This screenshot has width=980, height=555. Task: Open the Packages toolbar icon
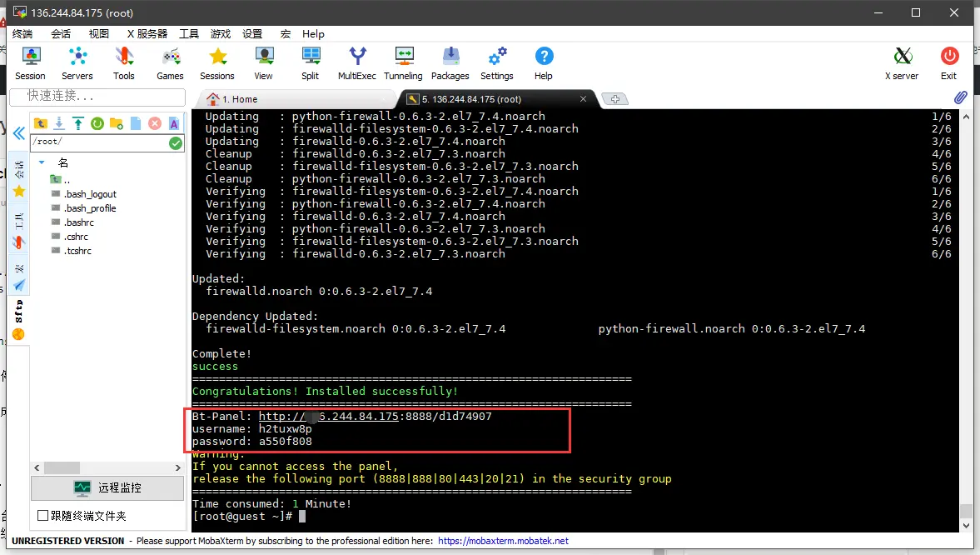point(450,63)
